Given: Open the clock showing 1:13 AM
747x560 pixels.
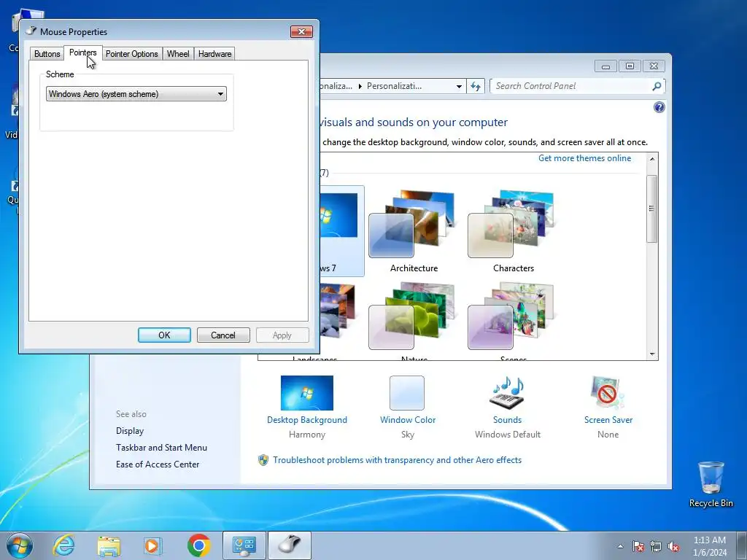Looking at the screenshot, I should point(709,546).
